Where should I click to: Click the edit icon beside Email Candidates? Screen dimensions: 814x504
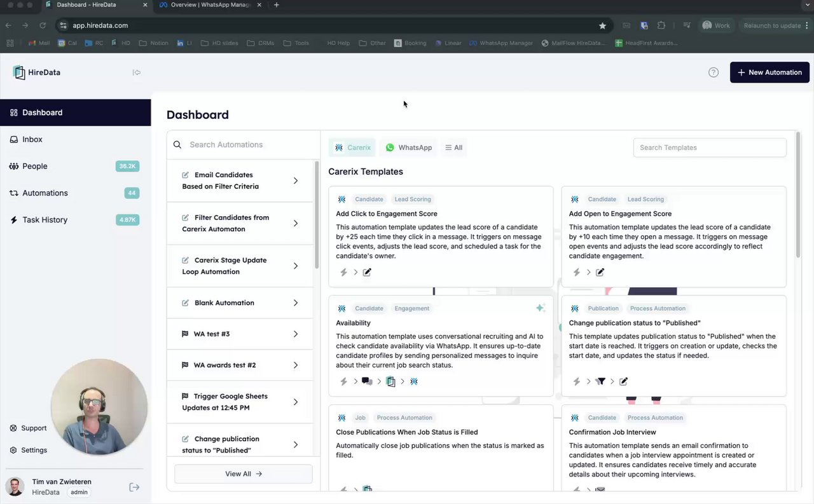point(185,175)
